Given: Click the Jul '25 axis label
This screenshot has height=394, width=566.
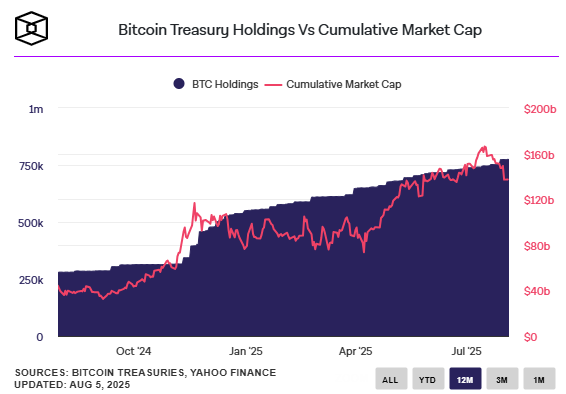Looking at the screenshot, I should coord(466,351).
